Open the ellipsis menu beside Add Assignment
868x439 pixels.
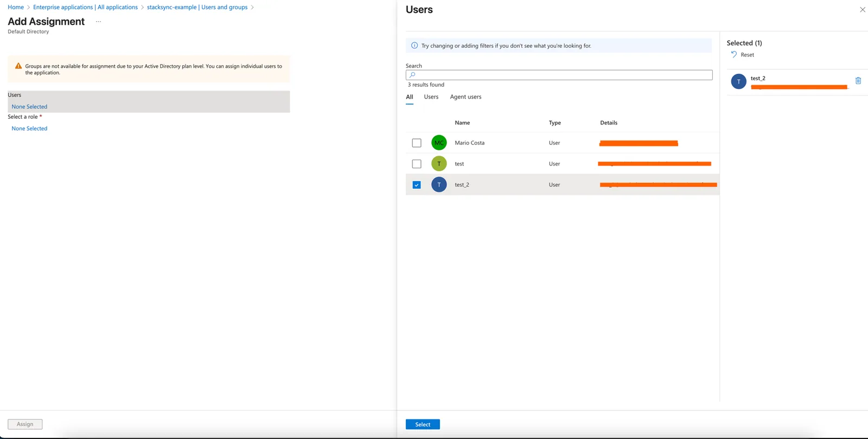pos(98,22)
